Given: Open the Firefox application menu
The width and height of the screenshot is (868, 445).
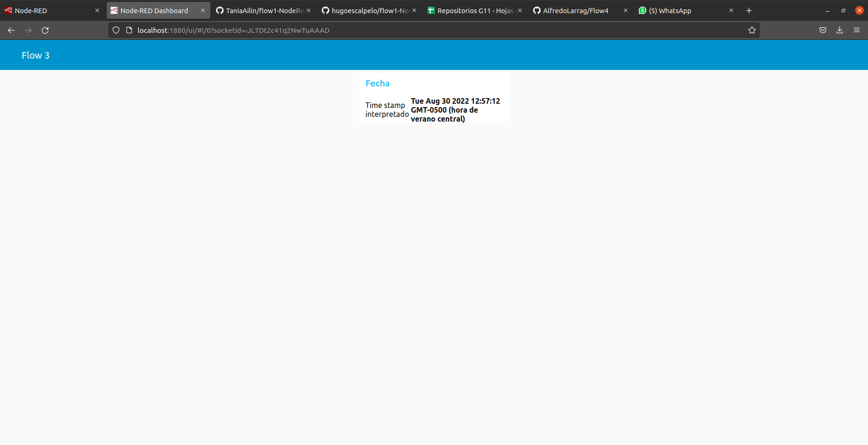Looking at the screenshot, I should click(856, 30).
